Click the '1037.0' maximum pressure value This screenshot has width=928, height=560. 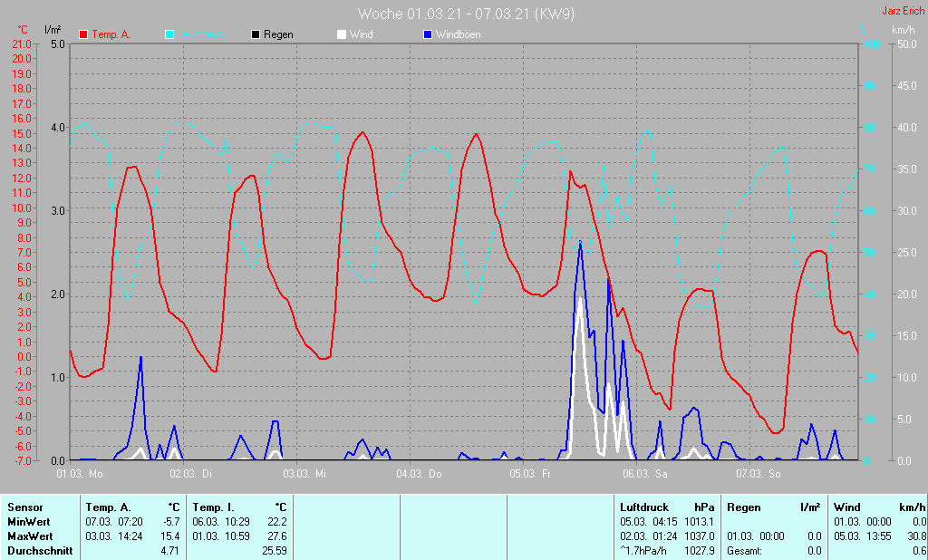point(700,536)
